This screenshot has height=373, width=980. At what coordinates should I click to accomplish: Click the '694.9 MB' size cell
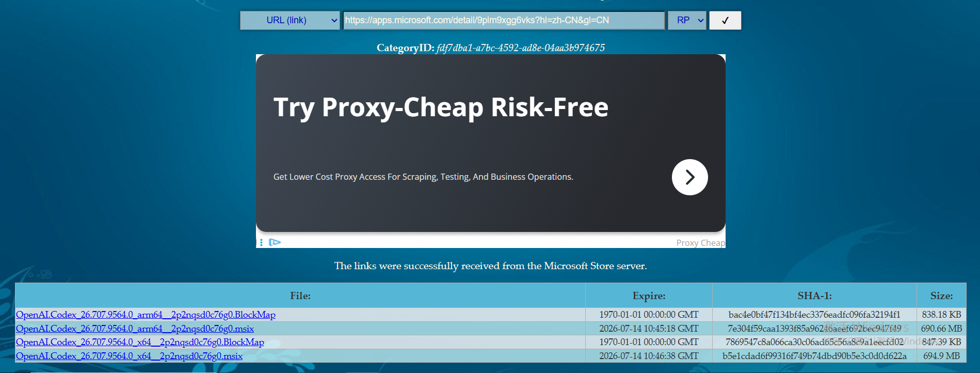[941, 356]
